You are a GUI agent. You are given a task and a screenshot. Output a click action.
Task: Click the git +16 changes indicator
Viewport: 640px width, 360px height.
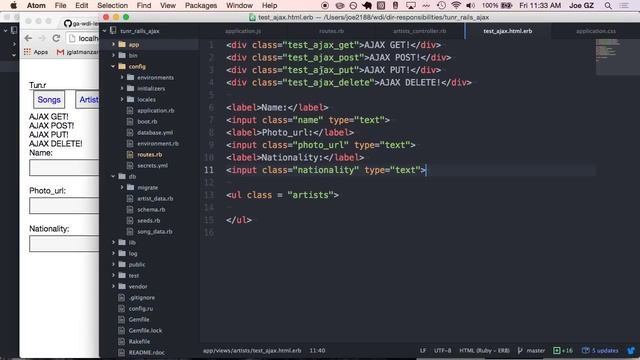point(563,350)
